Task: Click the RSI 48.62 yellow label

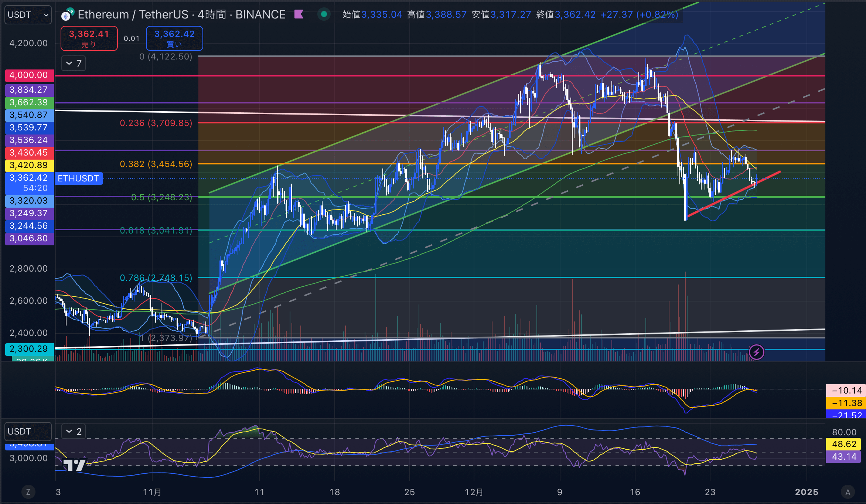Action: [844, 444]
